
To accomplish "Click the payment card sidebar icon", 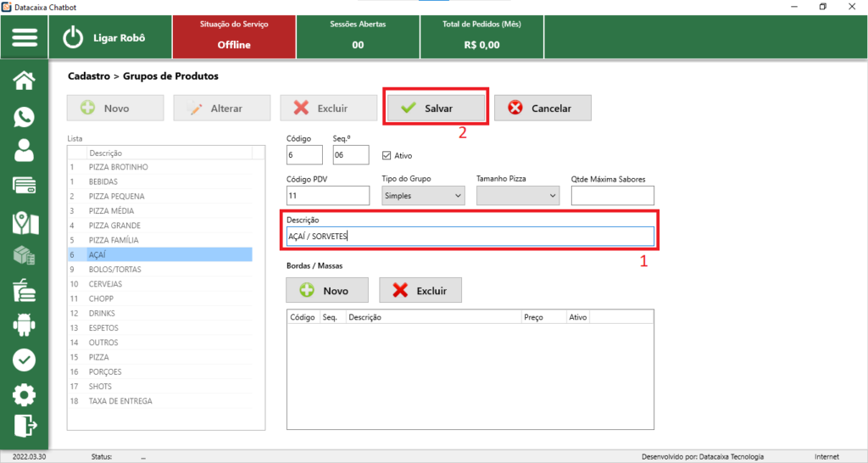I will [x=25, y=186].
